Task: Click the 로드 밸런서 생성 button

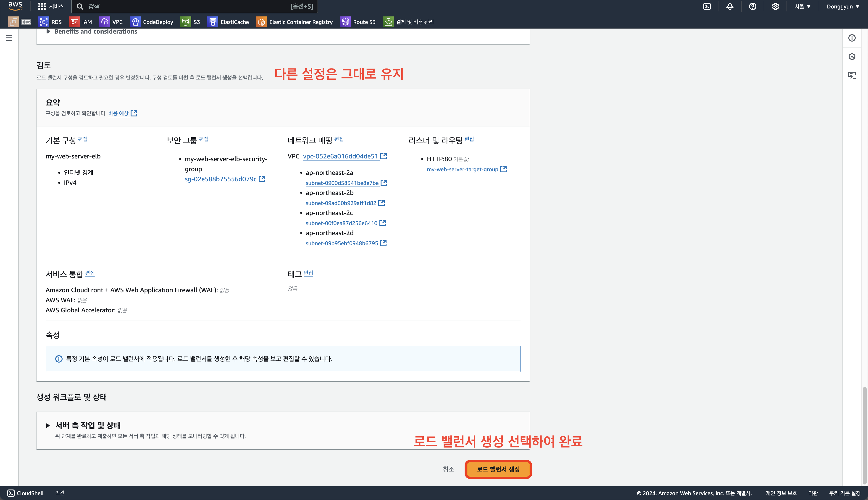Action: 498,469
